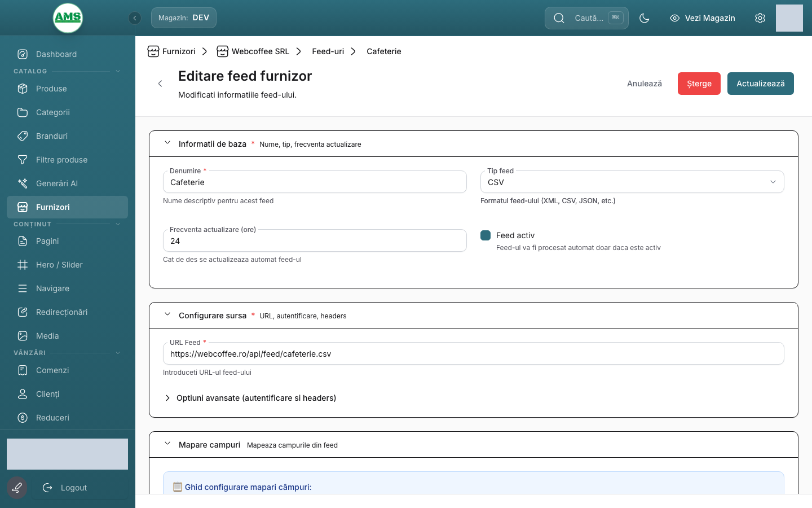Collapse the Informatii de baza section
This screenshot has width=812, height=508.
click(167, 143)
